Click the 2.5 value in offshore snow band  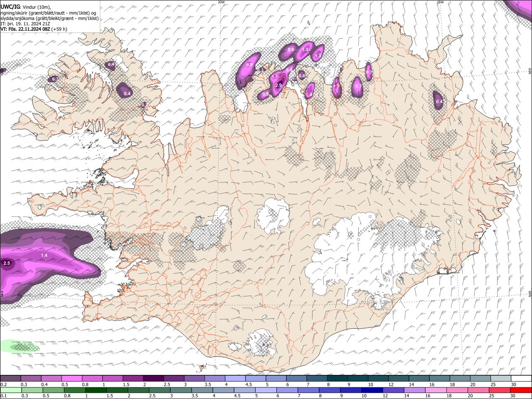[7, 263]
